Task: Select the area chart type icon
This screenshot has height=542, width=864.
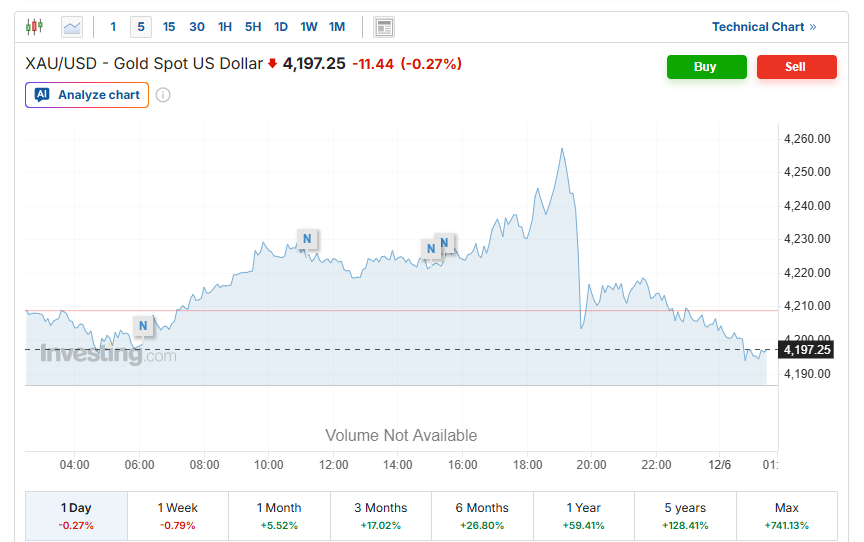Action: tap(72, 27)
